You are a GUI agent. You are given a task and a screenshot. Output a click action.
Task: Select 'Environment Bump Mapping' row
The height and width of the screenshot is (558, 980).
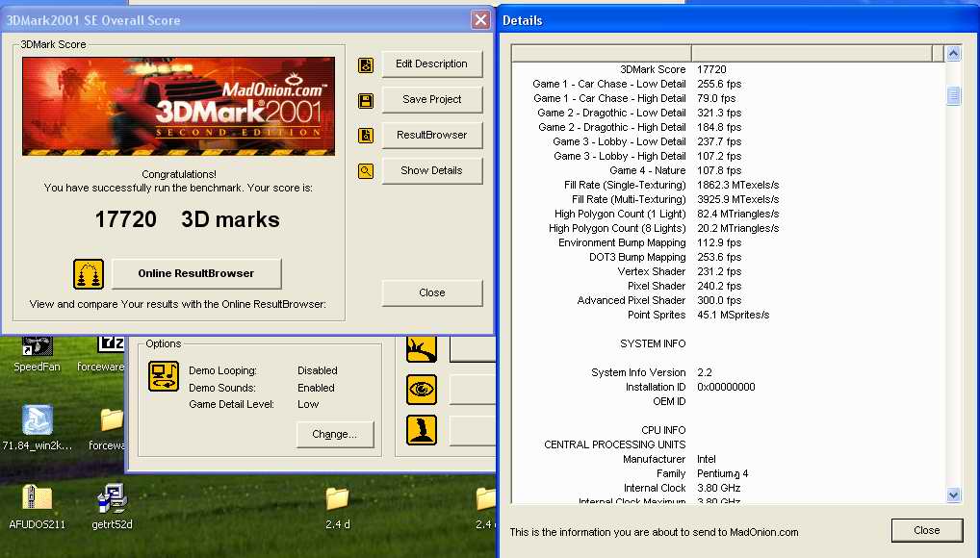(x=728, y=242)
